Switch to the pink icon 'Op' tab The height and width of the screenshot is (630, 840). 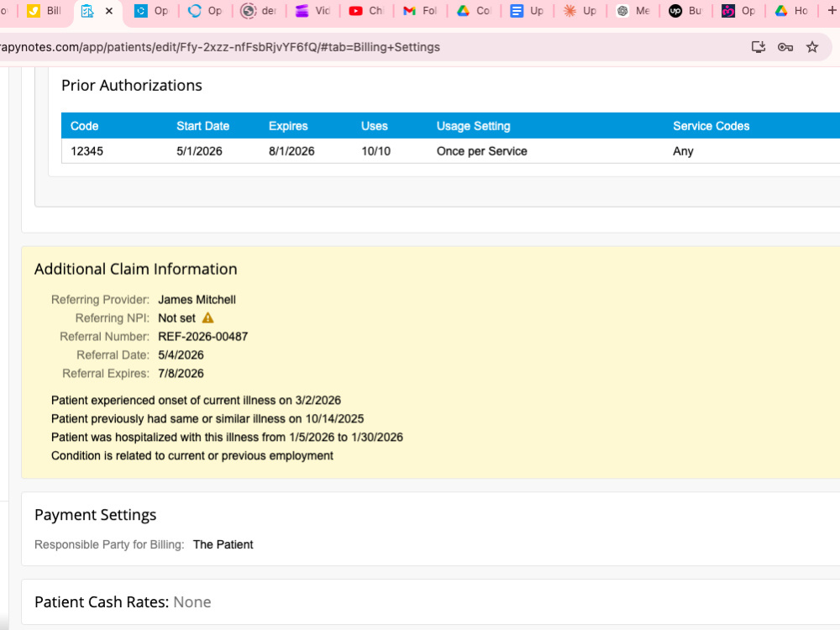(739, 11)
